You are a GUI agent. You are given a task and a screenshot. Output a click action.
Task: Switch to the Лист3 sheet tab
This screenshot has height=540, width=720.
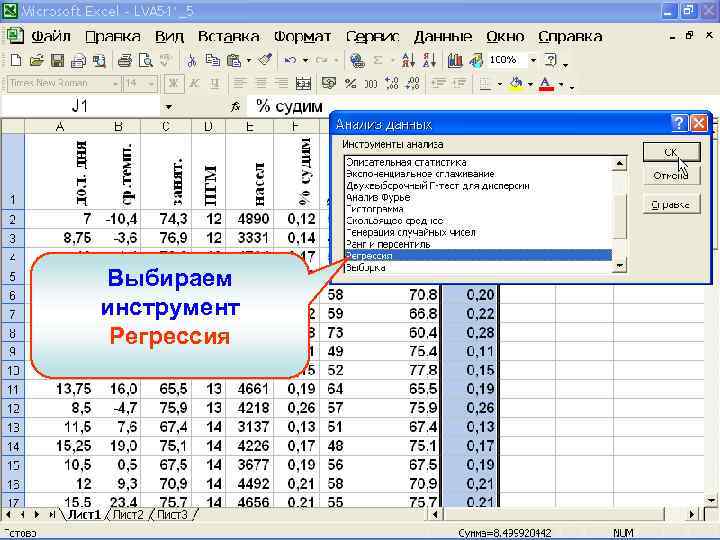(x=172, y=515)
